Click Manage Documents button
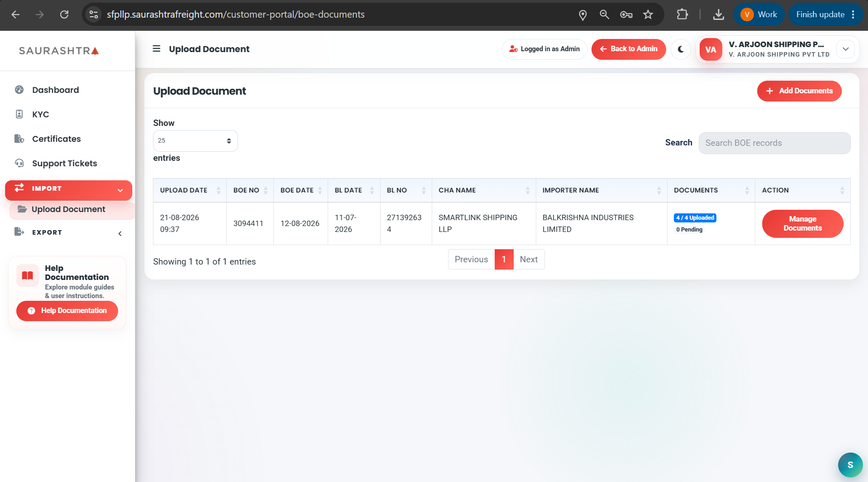Image resolution: width=868 pixels, height=482 pixels. [x=802, y=224]
